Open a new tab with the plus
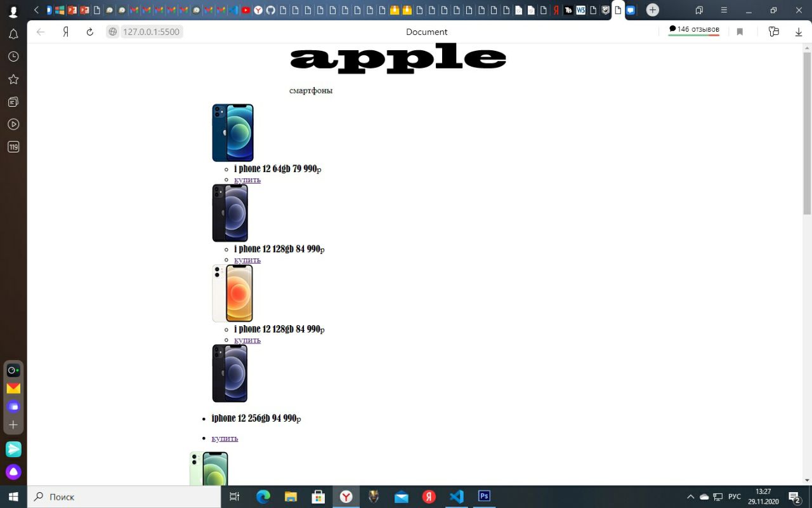The image size is (812, 508). 652,10
